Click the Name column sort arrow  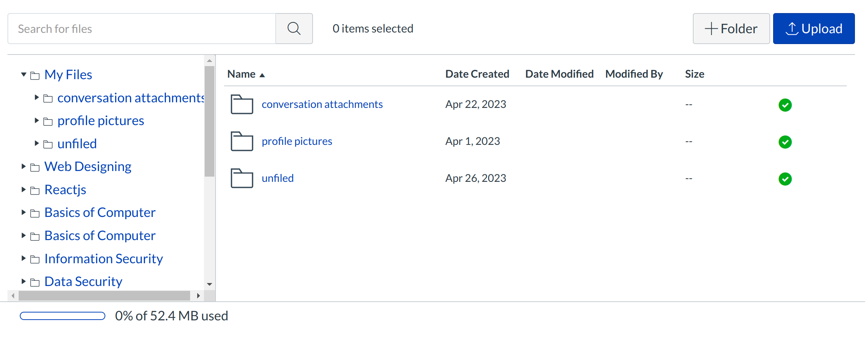(x=262, y=75)
